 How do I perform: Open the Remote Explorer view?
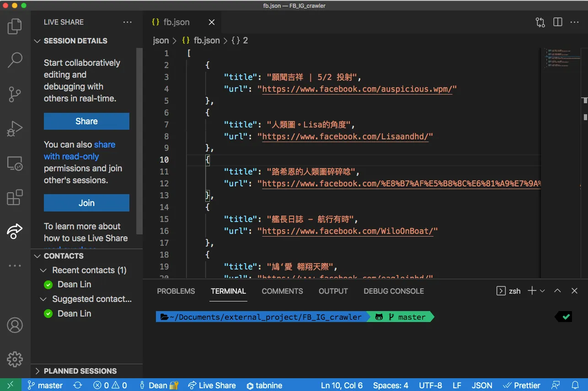15,163
